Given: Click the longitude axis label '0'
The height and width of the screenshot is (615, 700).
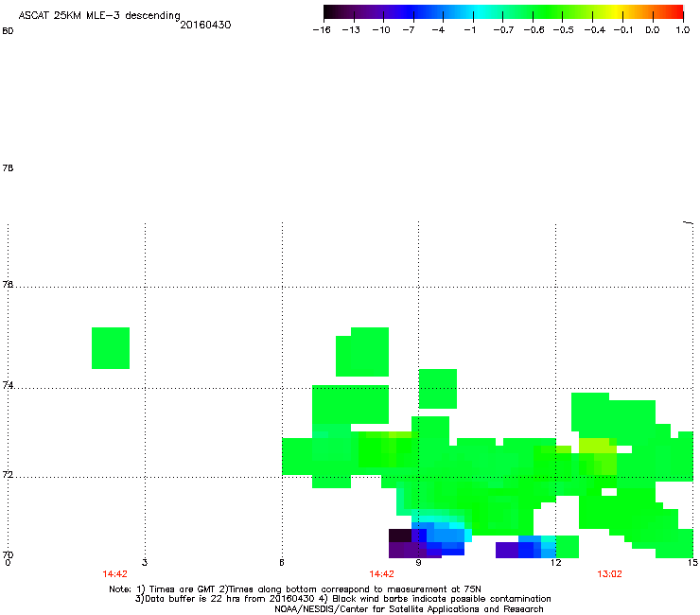Looking at the screenshot, I should point(8,562).
